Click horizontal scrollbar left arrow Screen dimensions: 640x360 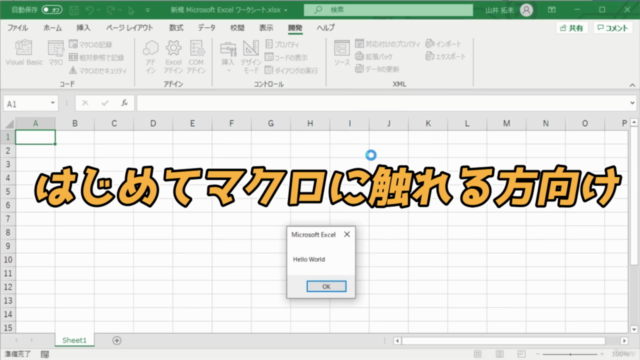click(x=397, y=341)
